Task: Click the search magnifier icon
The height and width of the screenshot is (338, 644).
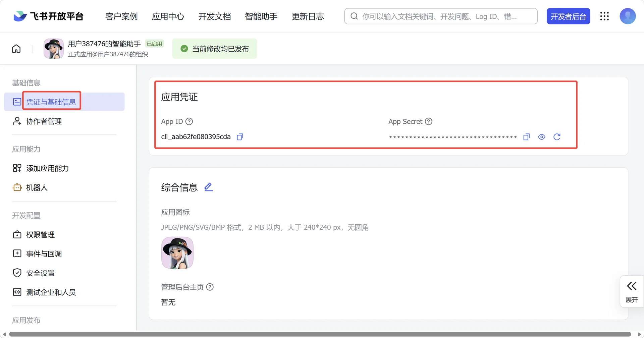Action: click(x=354, y=16)
